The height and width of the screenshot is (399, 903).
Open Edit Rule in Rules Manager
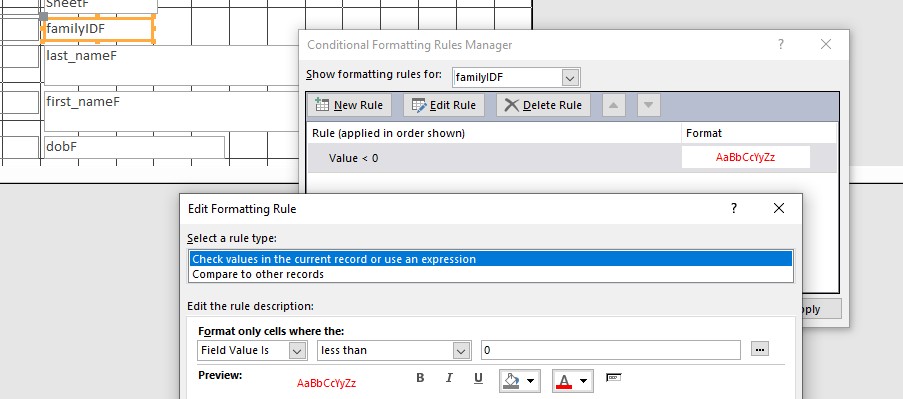(444, 105)
